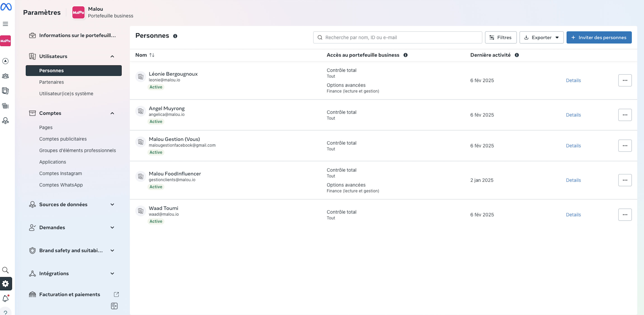Open the notifications bell icon

coord(5,298)
